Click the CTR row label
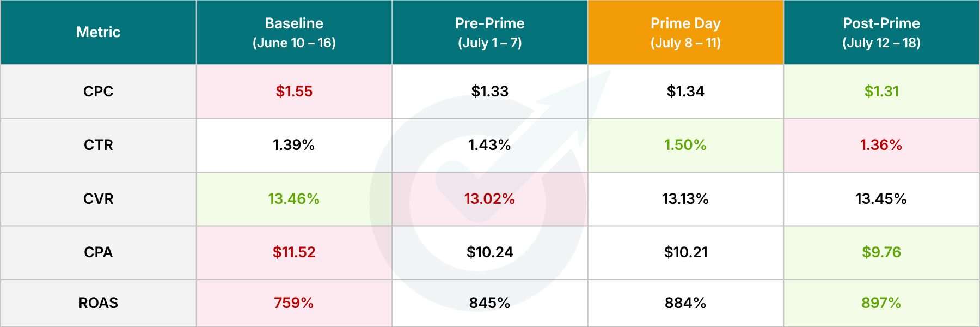The image size is (980, 327). [98, 145]
